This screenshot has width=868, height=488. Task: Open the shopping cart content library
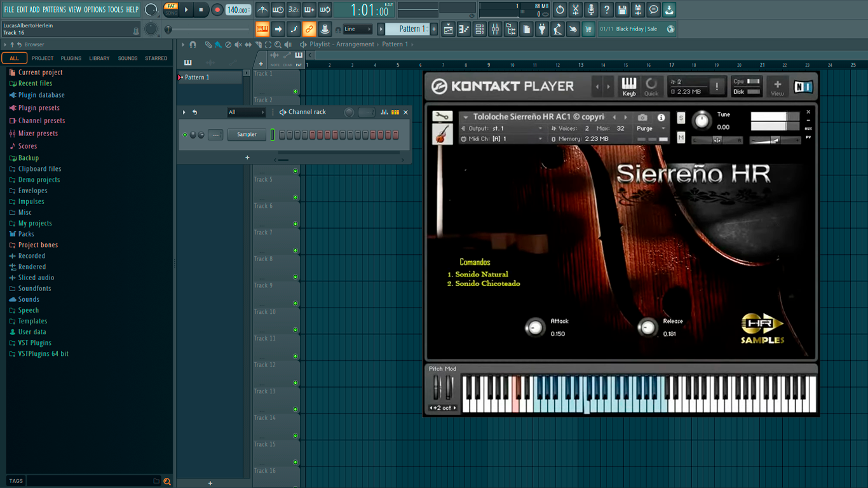[x=588, y=29]
